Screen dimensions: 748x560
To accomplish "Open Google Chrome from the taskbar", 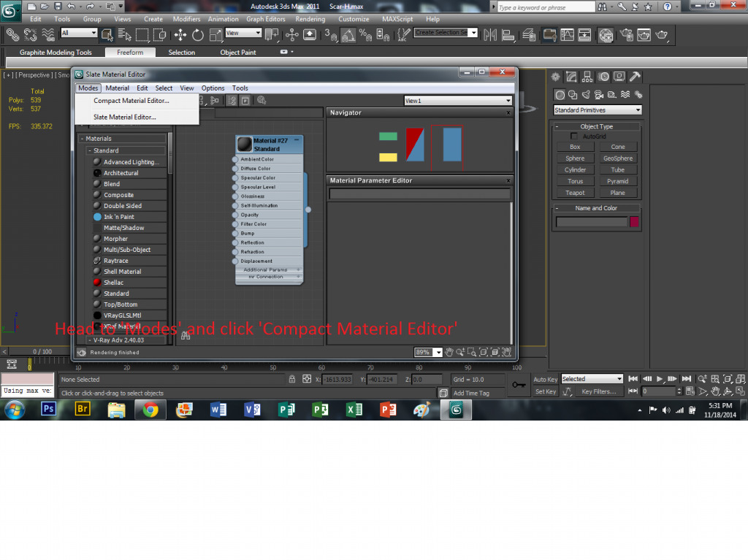I will point(150,410).
